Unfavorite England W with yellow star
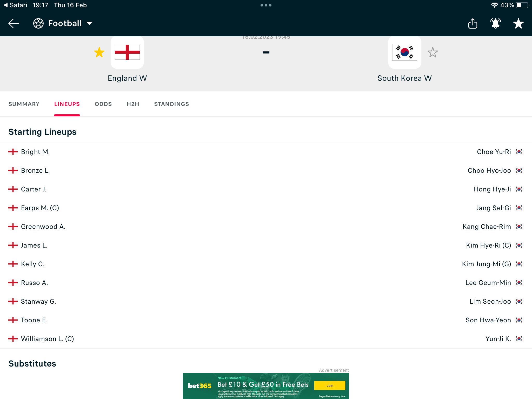Screen dimensions: 532x399 (x=99, y=52)
